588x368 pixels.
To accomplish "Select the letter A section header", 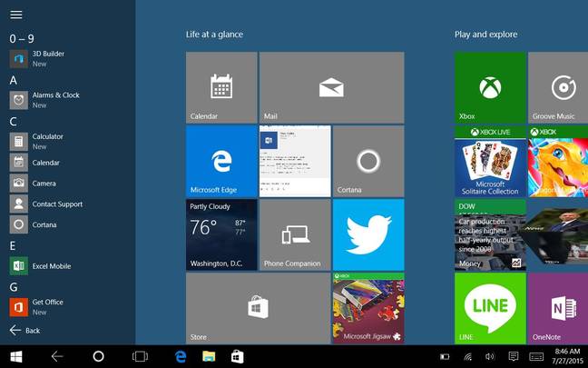I will tap(14, 80).
